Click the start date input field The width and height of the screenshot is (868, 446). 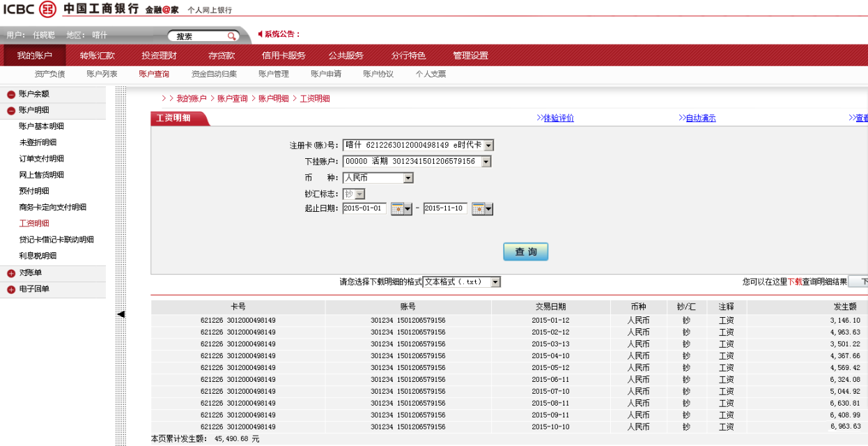pyautogui.click(x=364, y=208)
